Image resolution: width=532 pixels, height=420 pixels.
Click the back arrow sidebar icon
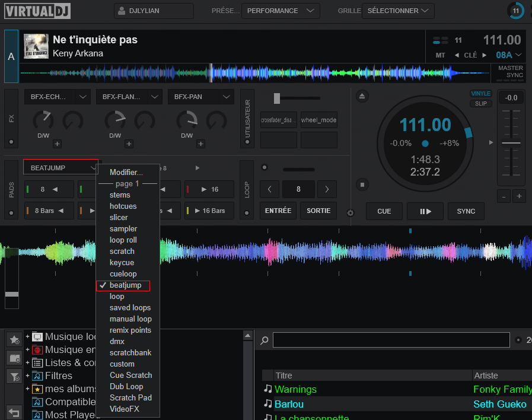point(14,412)
